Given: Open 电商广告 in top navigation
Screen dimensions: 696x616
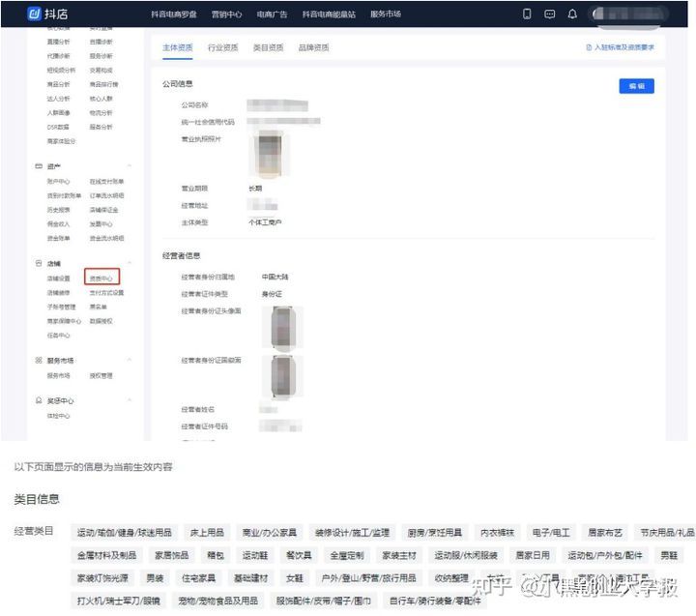Looking at the screenshot, I should [272, 15].
